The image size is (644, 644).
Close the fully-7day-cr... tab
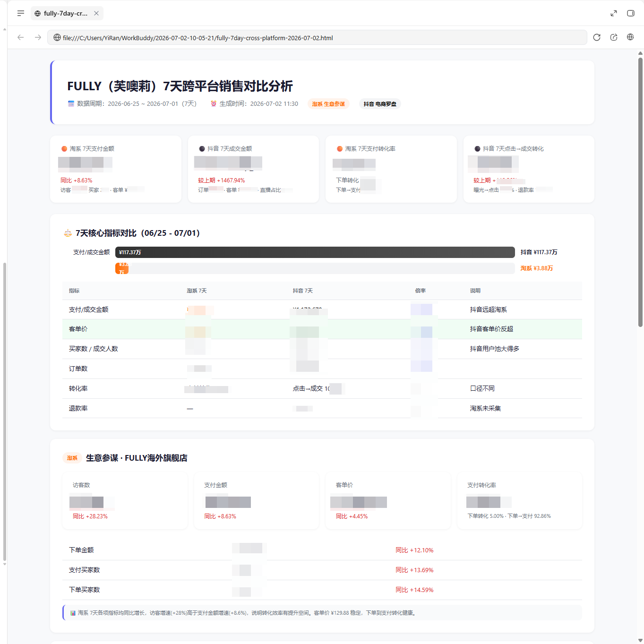pyautogui.click(x=96, y=13)
